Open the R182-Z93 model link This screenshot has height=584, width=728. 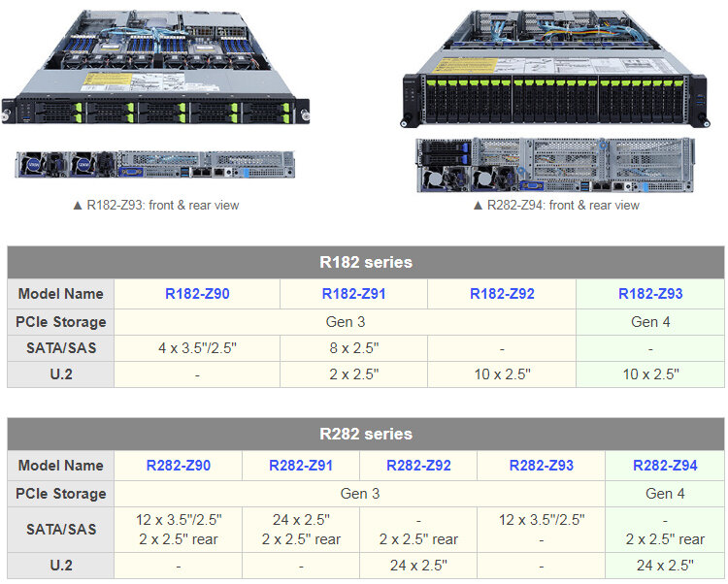(x=650, y=294)
